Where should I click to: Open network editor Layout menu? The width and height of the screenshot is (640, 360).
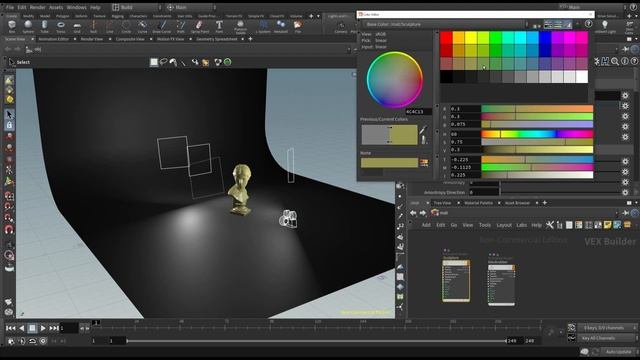(504, 225)
